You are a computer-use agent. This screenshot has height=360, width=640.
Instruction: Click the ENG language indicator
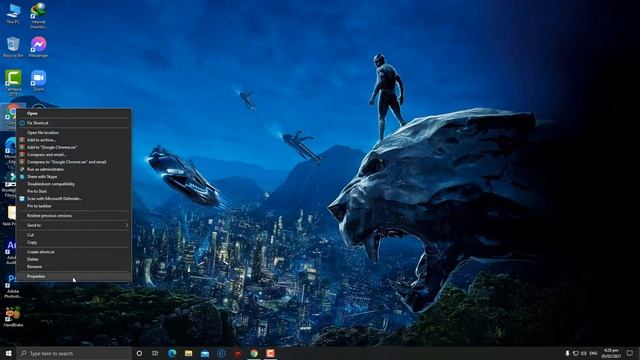593,353
